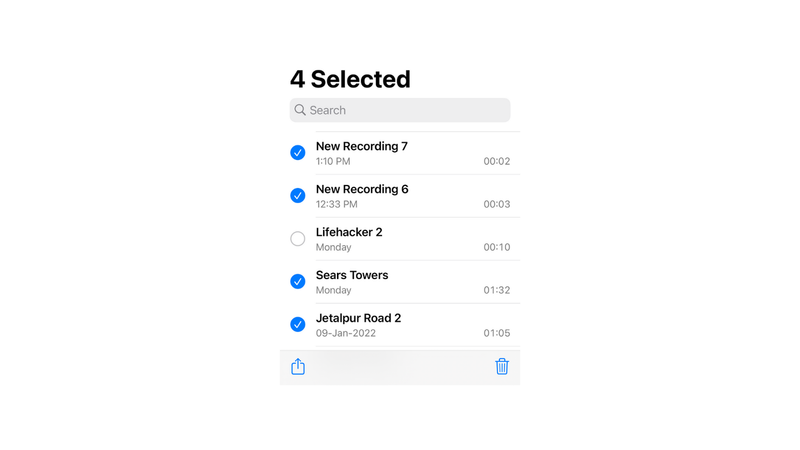Viewport: 800px width, 450px height.
Task: Pick the Sears Towers recording name
Action: [352, 275]
